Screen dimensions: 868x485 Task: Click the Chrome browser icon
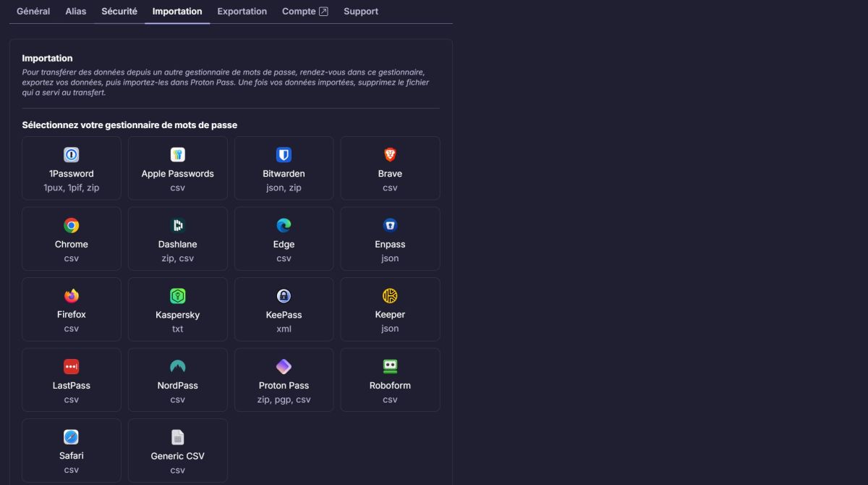pyautogui.click(x=72, y=225)
